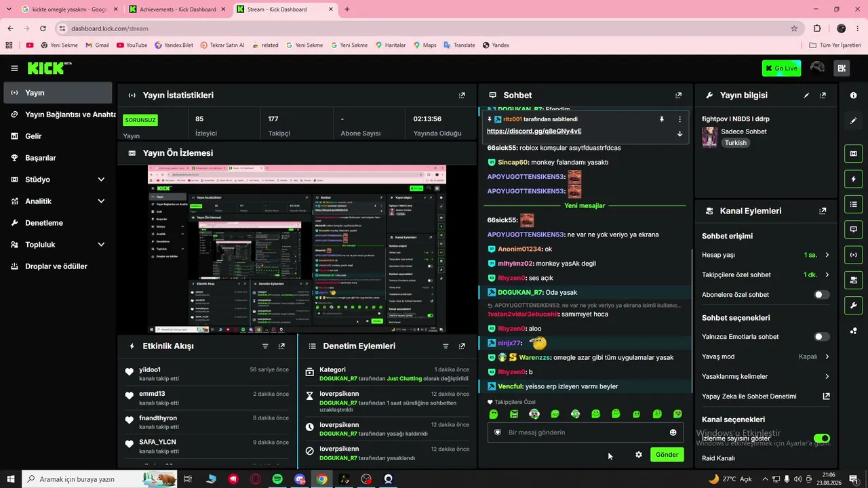Toggle Abonelere özel sohbet switch
This screenshot has height=488, width=868.
[821, 295]
